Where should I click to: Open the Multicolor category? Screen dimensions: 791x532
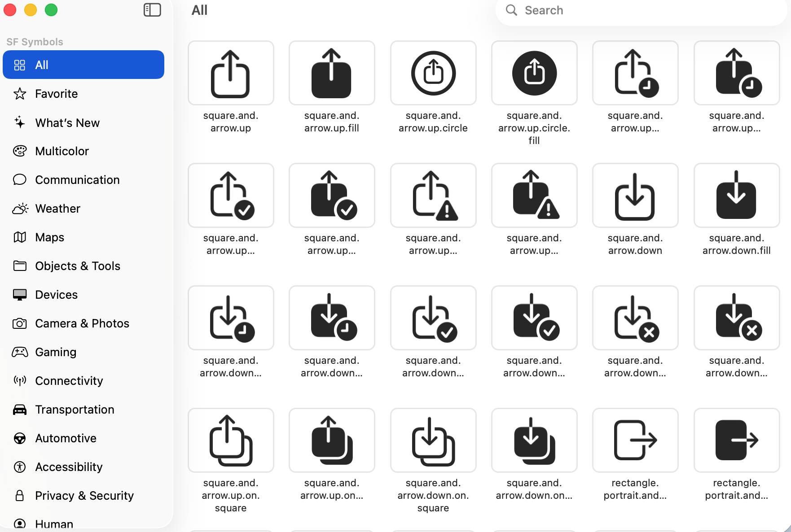coord(83,151)
